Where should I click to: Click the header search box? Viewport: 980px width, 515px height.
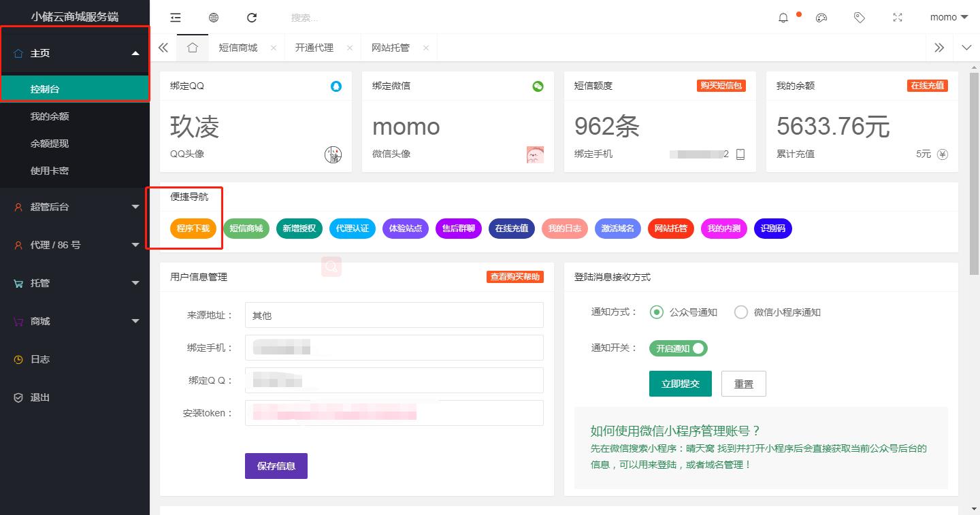point(340,18)
